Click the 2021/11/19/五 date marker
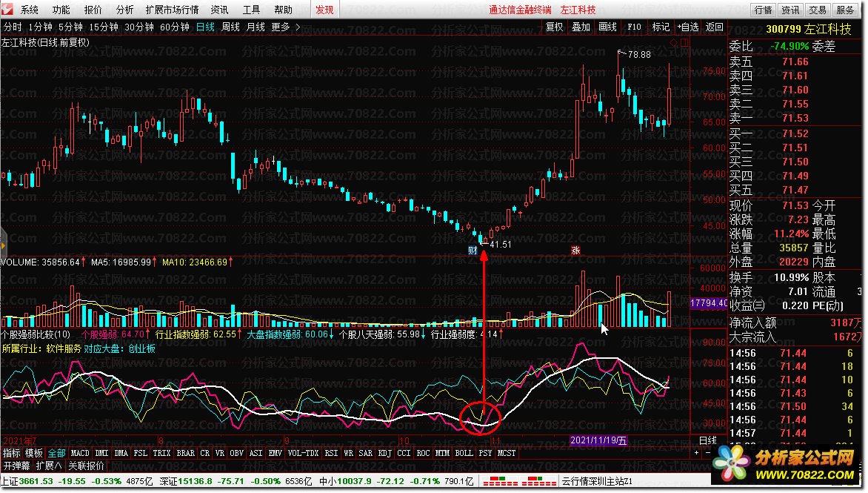This screenshot has height=493, width=868. tap(598, 440)
